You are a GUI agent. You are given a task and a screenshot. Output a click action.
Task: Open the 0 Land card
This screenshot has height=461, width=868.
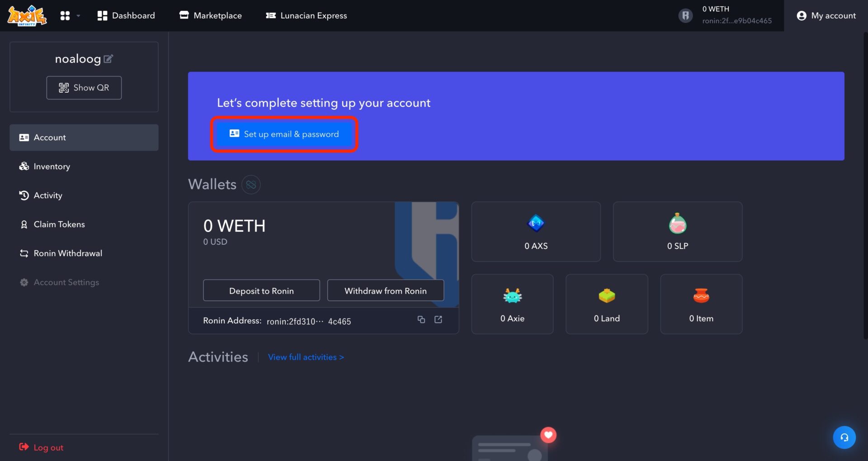click(x=607, y=304)
